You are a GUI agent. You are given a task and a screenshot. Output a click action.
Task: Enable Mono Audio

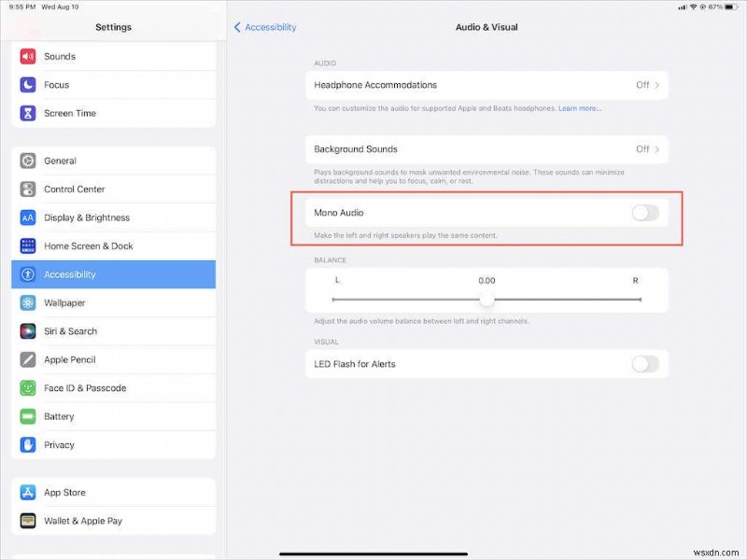click(x=642, y=213)
